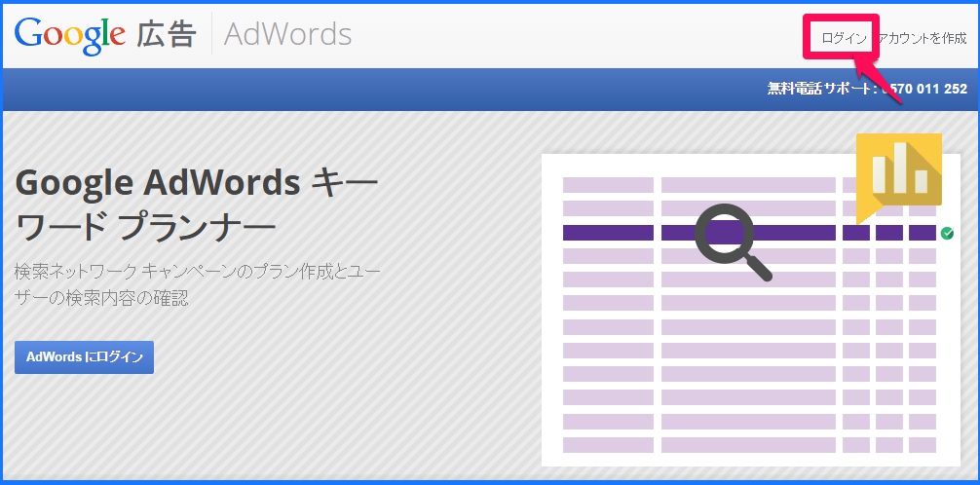Click the 無料電話サポート phone number text
The width and height of the screenshot is (980, 485).
(x=867, y=89)
